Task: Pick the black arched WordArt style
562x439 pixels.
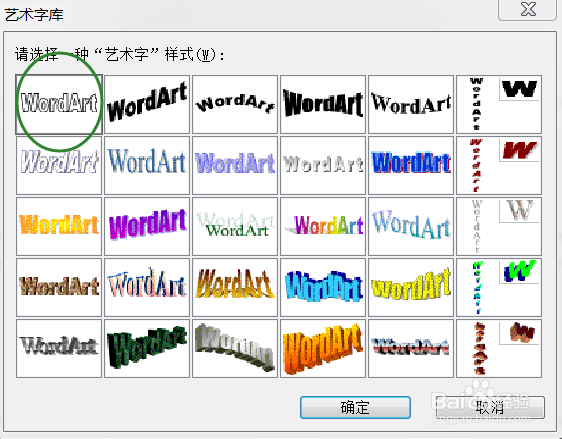Action: point(235,104)
